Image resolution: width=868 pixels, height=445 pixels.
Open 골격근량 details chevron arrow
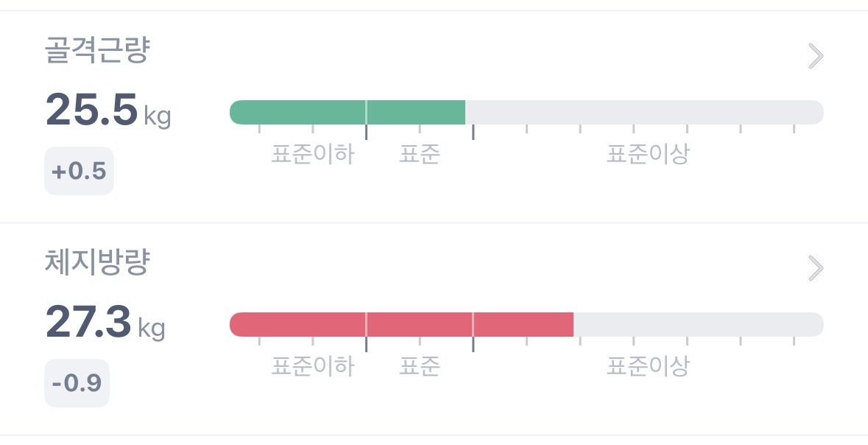coord(815,56)
